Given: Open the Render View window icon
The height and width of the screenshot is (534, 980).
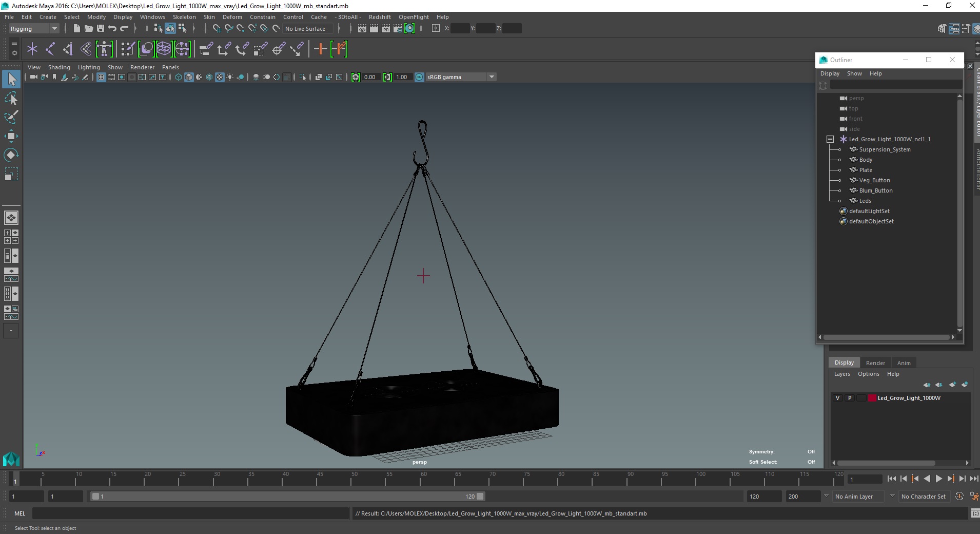Looking at the screenshot, I should tap(362, 29).
